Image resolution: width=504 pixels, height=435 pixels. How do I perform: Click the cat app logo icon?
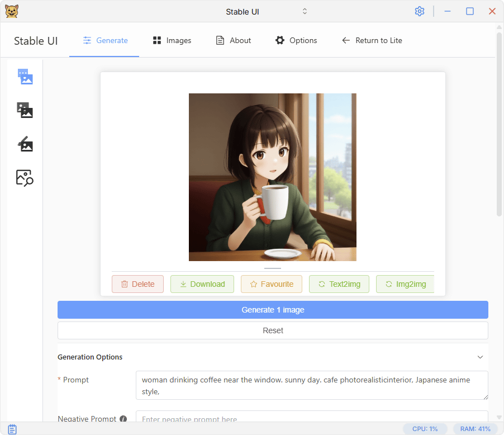tap(11, 11)
